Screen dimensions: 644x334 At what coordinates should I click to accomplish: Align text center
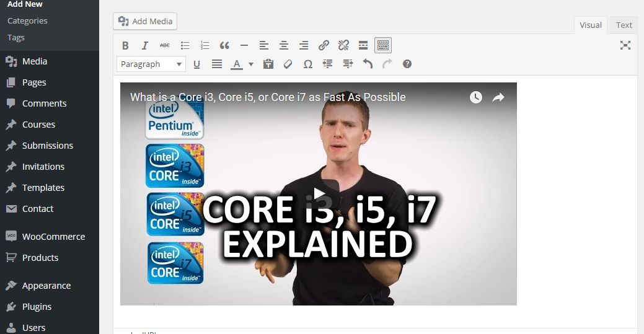tap(284, 45)
